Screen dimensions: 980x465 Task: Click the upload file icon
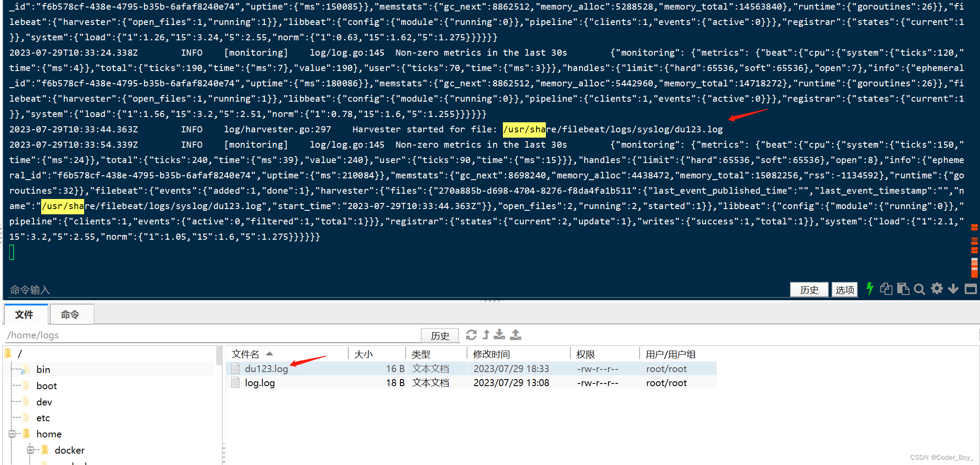click(516, 335)
